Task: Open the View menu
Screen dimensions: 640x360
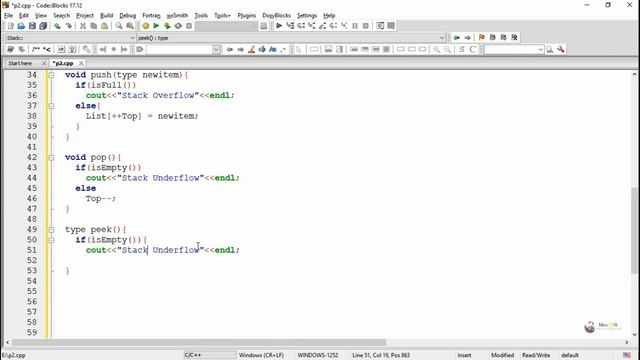Action: pyautogui.click(x=41, y=16)
